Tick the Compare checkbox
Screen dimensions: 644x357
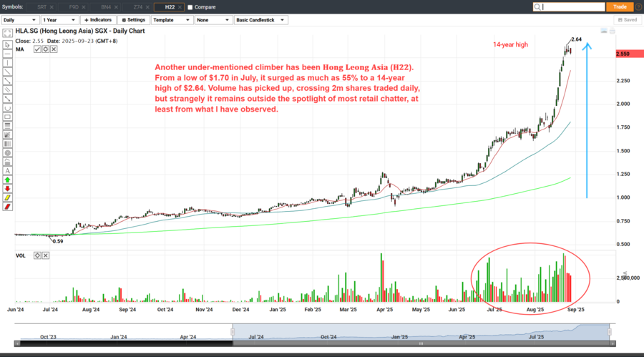pyautogui.click(x=190, y=7)
